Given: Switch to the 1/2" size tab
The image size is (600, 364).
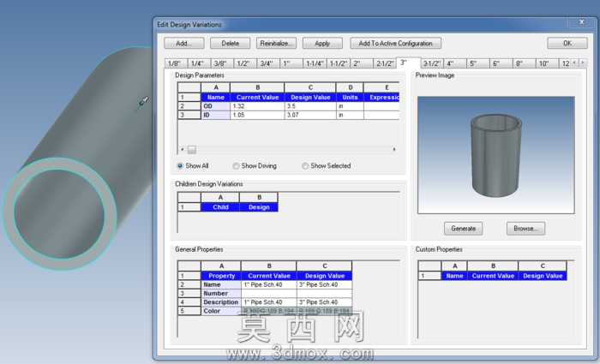Looking at the screenshot, I should [245, 63].
